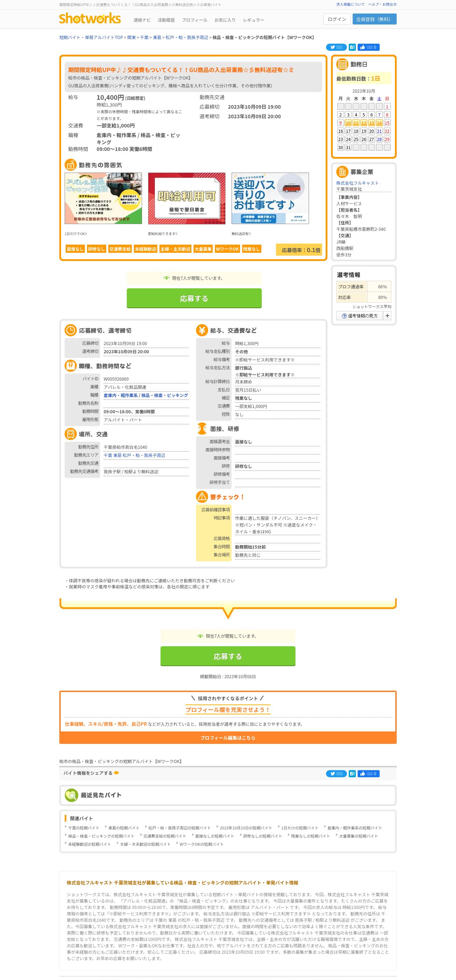Image resolution: width=456 pixels, height=980 pixels.
Task: Click the lower green 応募する button
Action: [x=228, y=656]
